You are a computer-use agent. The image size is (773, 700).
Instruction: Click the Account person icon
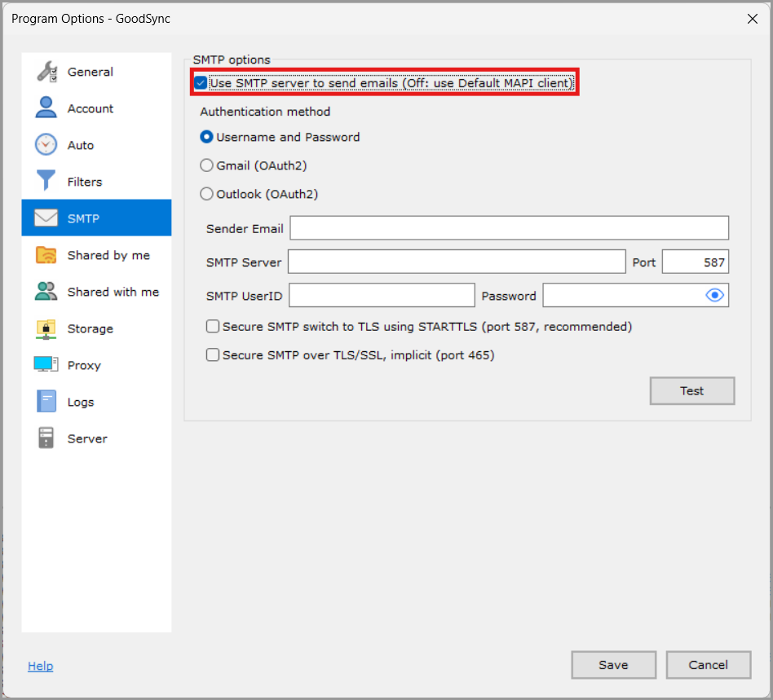(46, 108)
